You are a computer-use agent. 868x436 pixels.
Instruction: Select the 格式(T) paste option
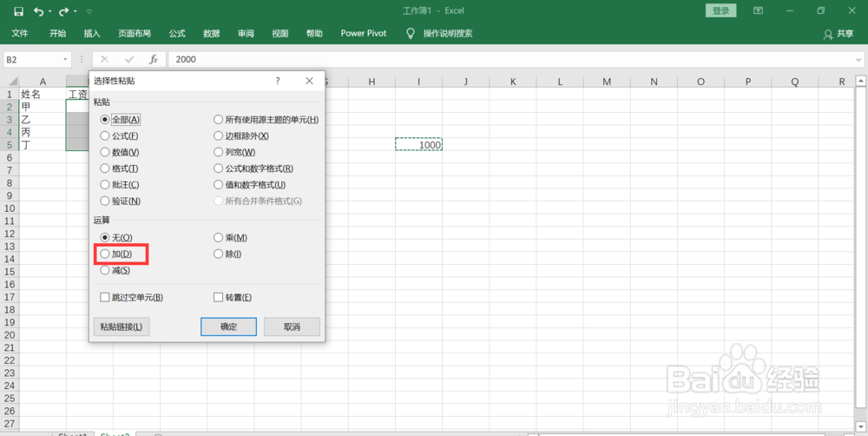click(x=119, y=168)
